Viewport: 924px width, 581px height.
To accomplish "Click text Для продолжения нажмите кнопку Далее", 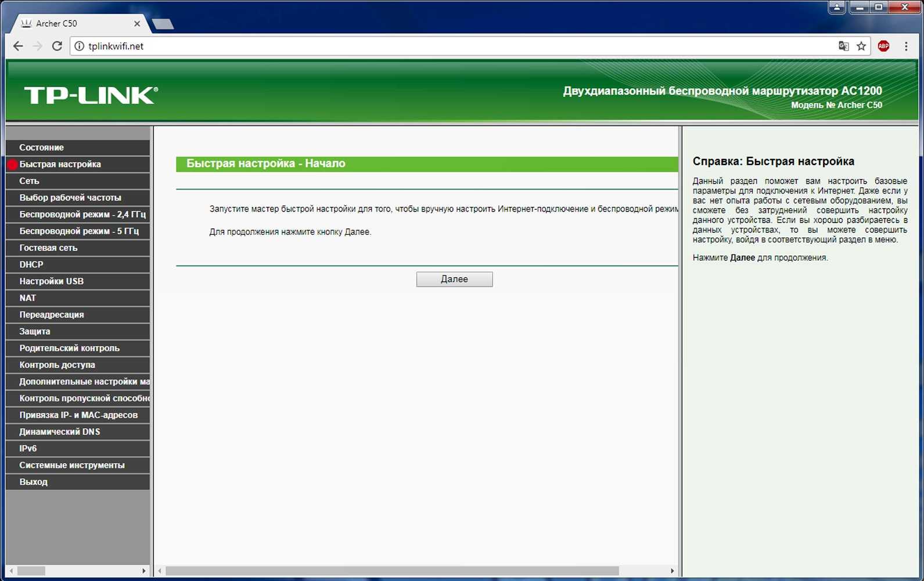I will click(290, 232).
